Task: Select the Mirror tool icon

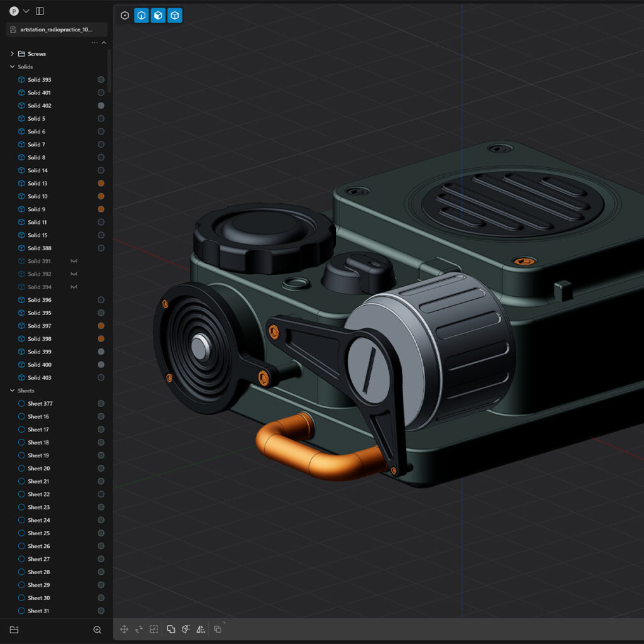Action: [201, 629]
